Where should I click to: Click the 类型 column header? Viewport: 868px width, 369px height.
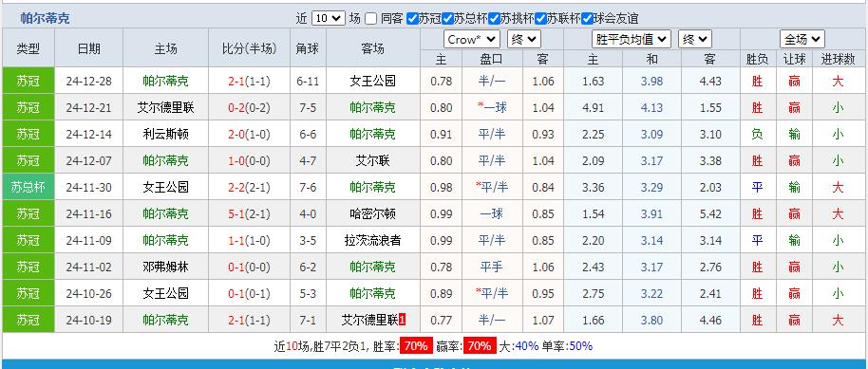[28, 48]
